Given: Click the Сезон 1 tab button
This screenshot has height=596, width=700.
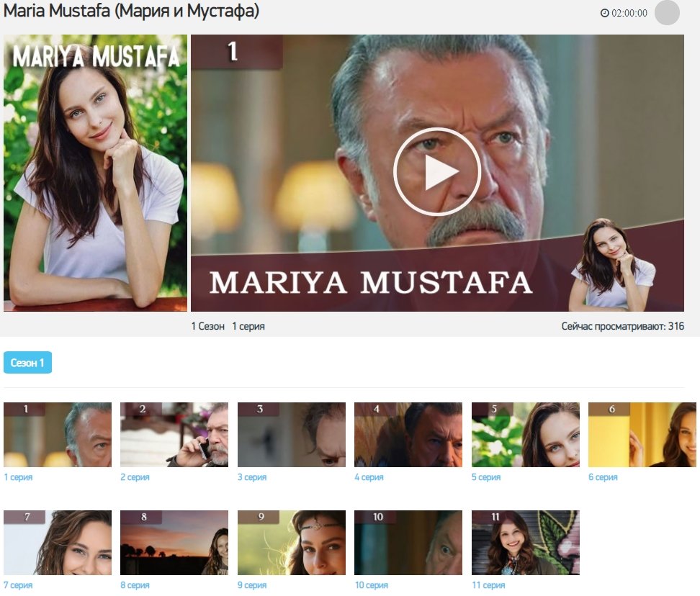Looking at the screenshot, I should [27, 363].
